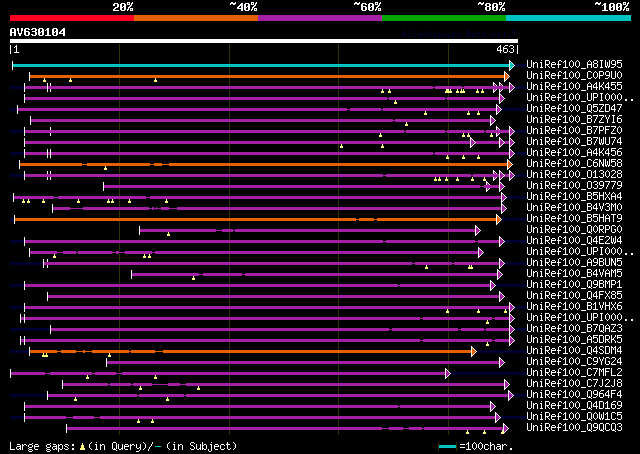Click the cyan A8IW95 alignment bar

coord(261,65)
